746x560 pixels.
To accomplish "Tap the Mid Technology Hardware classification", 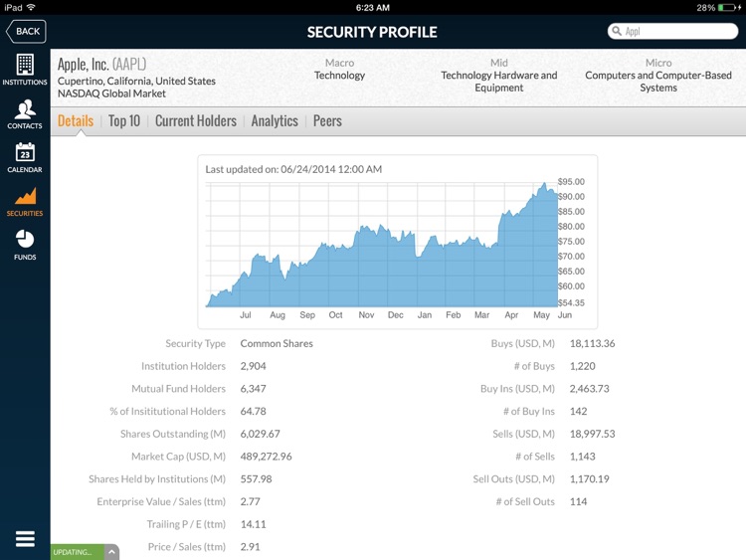I will 498,76.
